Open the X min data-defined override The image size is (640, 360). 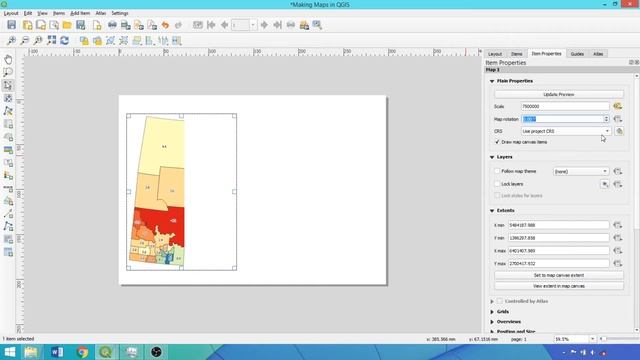pyautogui.click(x=618, y=225)
